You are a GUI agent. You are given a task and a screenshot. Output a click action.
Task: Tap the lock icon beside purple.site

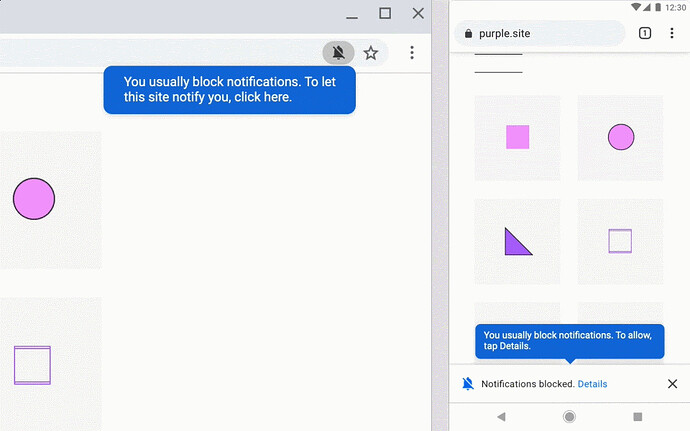click(468, 34)
